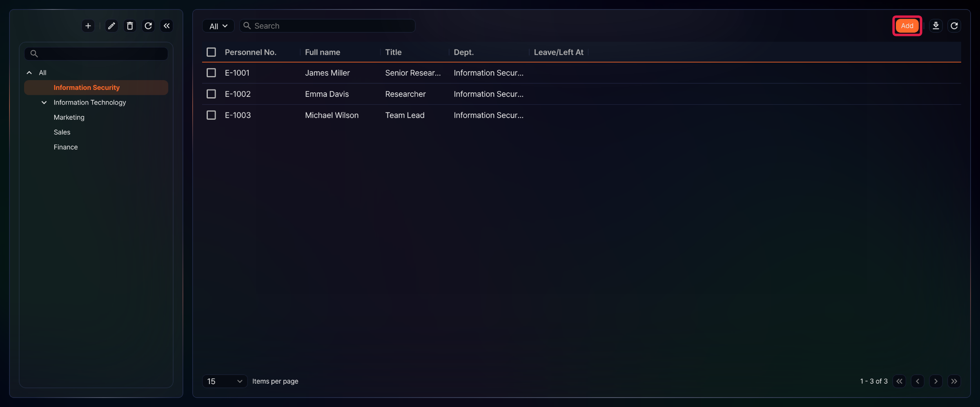Select Information Security department
Screen dimensions: 980x407
(96, 87)
